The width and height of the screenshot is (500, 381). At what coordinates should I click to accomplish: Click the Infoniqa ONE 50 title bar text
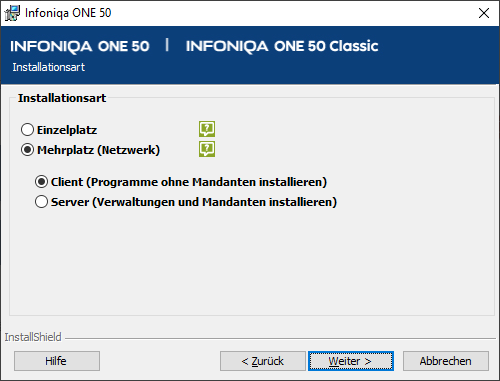point(68,13)
